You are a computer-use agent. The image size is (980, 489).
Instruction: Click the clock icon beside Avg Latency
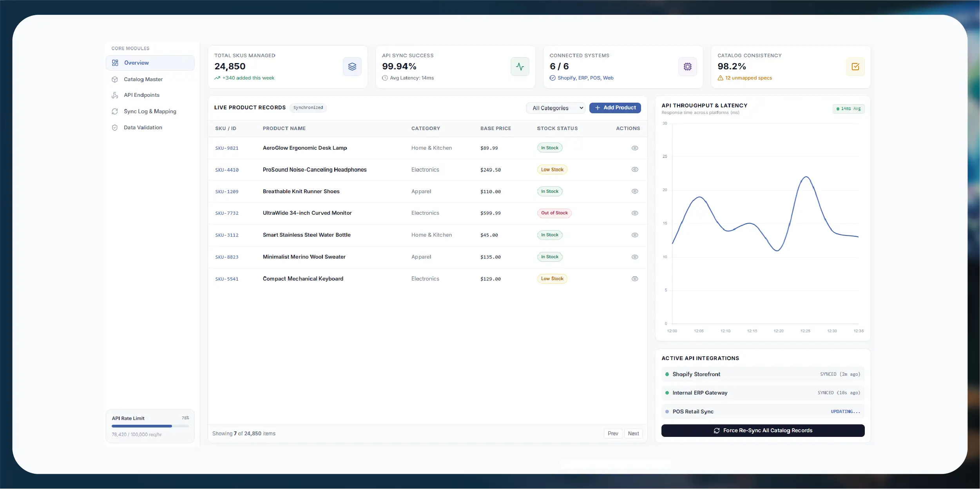coord(385,78)
